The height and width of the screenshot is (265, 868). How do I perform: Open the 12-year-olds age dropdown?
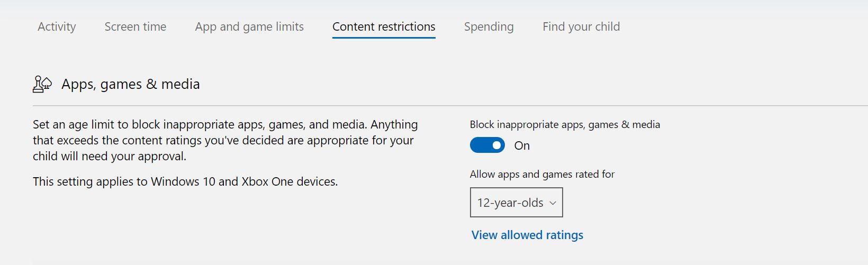point(516,203)
